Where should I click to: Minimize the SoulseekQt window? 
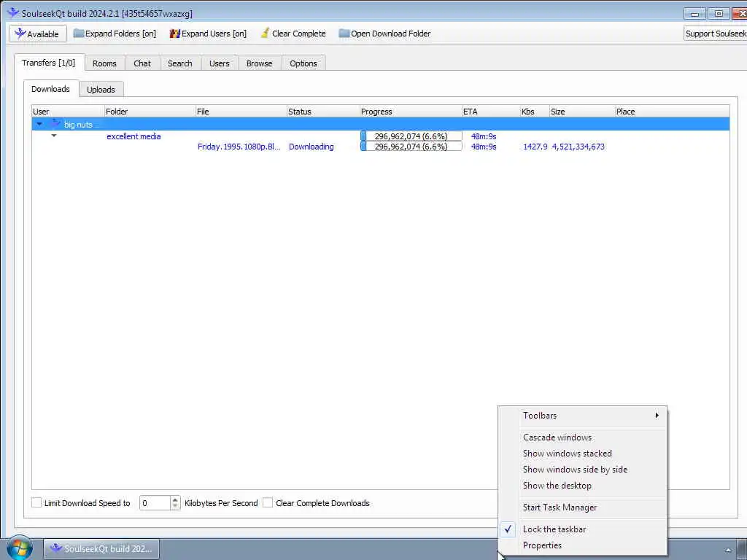click(694, 14)
